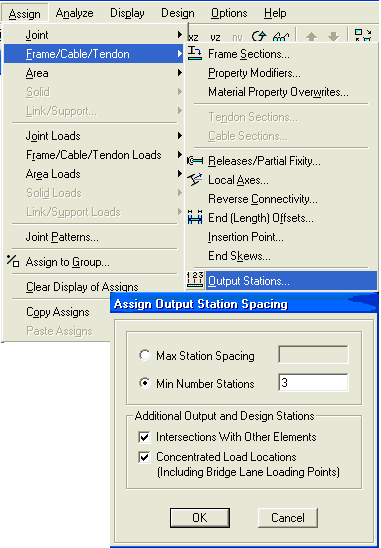Open the Analyze menu
This screenshot has width=381, height=548.
(74, 13)
